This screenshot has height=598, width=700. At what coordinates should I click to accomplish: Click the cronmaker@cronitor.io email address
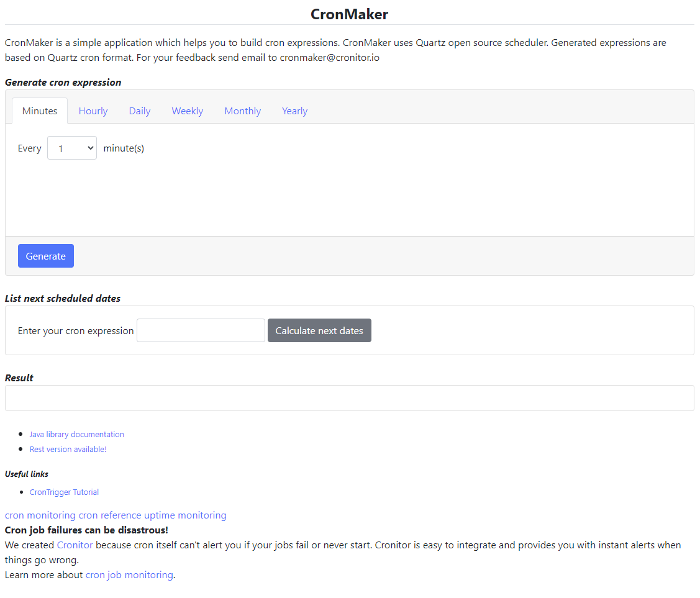click(x=331, y=57)
